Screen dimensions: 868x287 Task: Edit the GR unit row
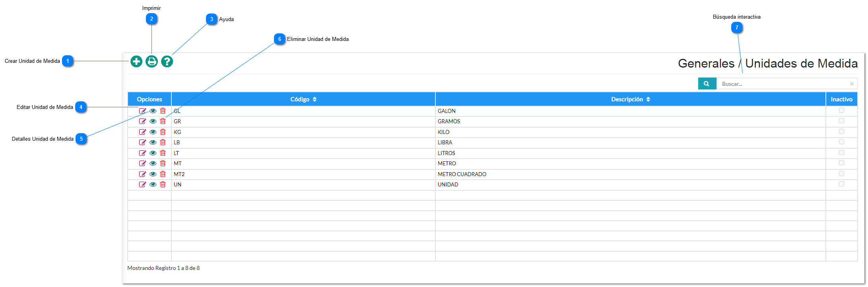pyautogui.click(x=142, y=121)
